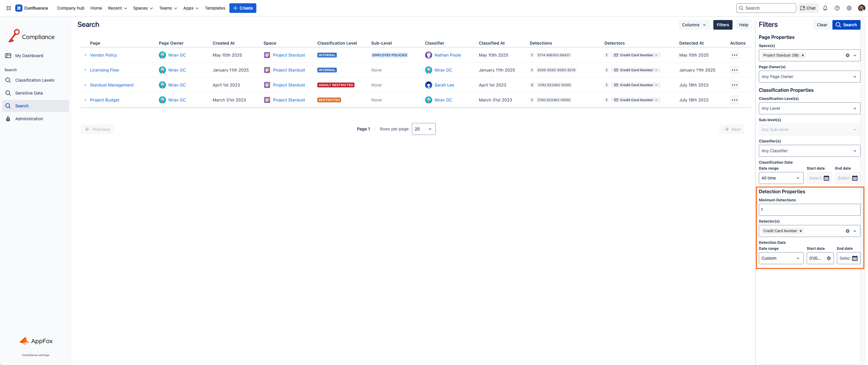Viewport: 868px width, 365px height.
Task: Expand the Vendor Policy row
Action: 85,55
